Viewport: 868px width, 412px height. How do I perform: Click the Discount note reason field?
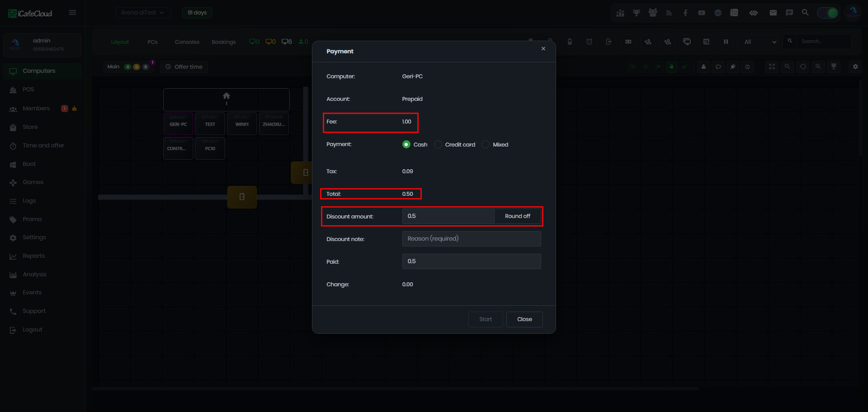point(472,239)
